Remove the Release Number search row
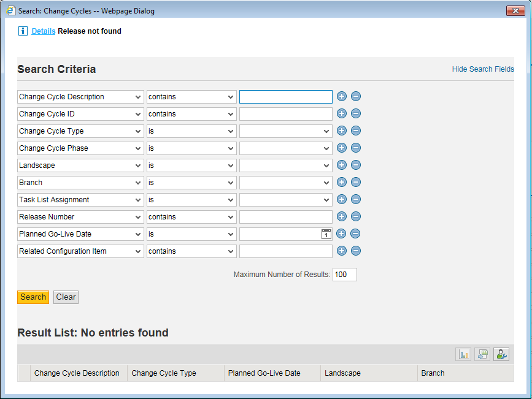Viewport: 532px width, 399px height. coord(356,217)
